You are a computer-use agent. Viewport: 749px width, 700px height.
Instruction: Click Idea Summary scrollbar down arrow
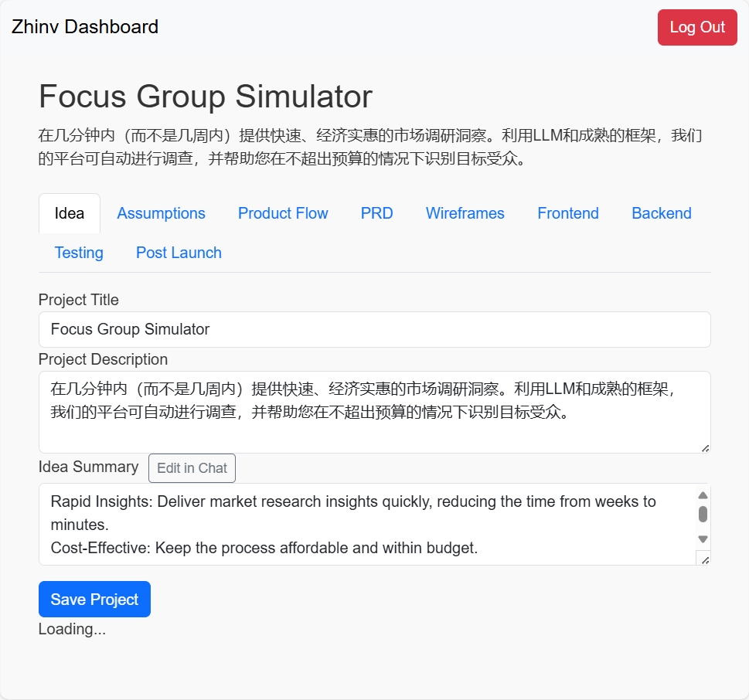coord(703,539)
